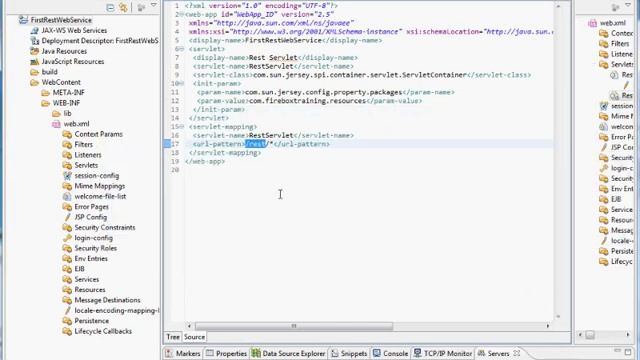Click Context Params icon in project tree
The width and height of the screenshot is (640, 360).
point(67,134)
